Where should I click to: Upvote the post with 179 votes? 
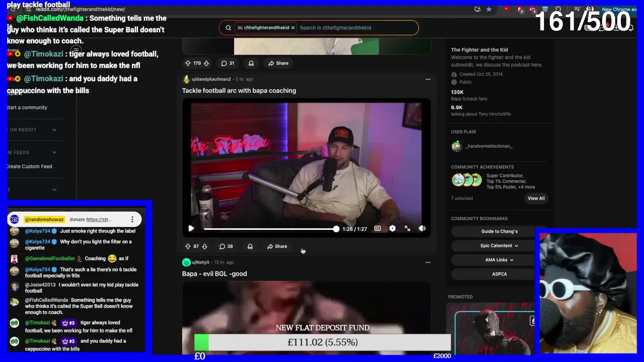(x=188, y=63)
